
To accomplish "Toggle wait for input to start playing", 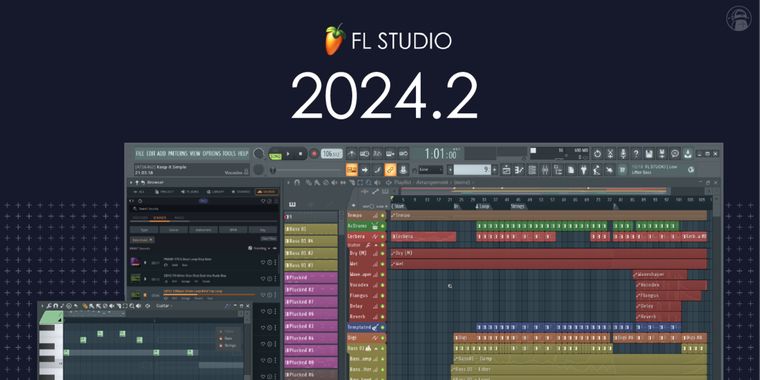I will tap(364, 154).
